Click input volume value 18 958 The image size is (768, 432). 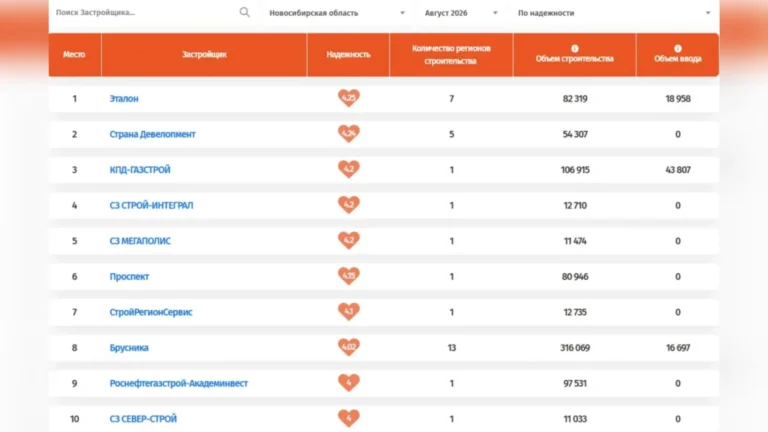coord(678,98)
